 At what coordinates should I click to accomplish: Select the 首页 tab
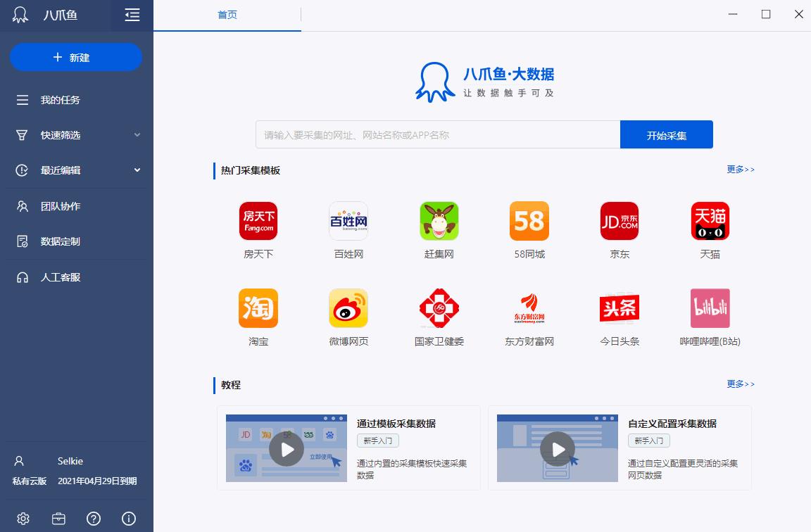click(x=227, y=15)
